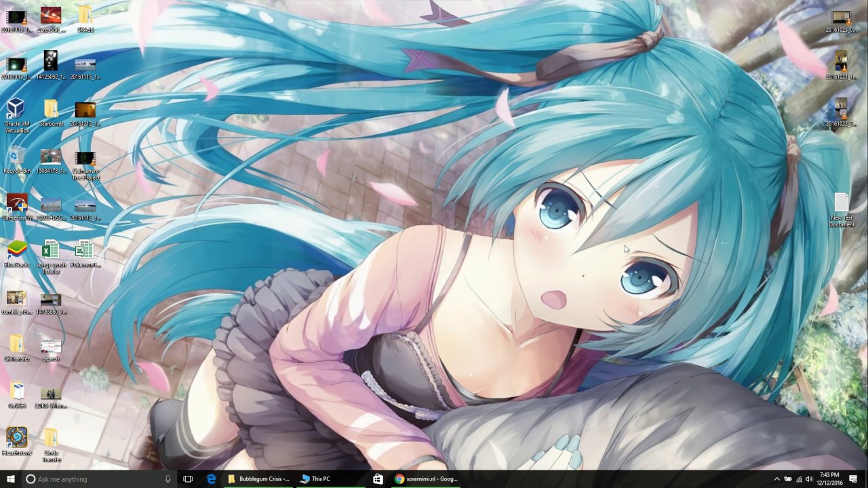This screenshot has height=488, width=868.
Task: Switch to the This PC explorer window
Action: tap(332, 479)
